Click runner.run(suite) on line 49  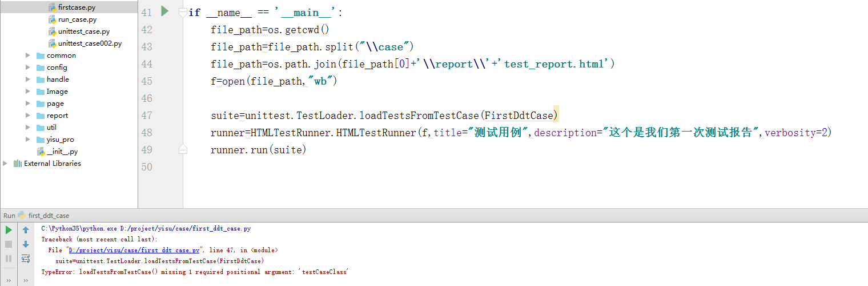[x=259, y=150]
